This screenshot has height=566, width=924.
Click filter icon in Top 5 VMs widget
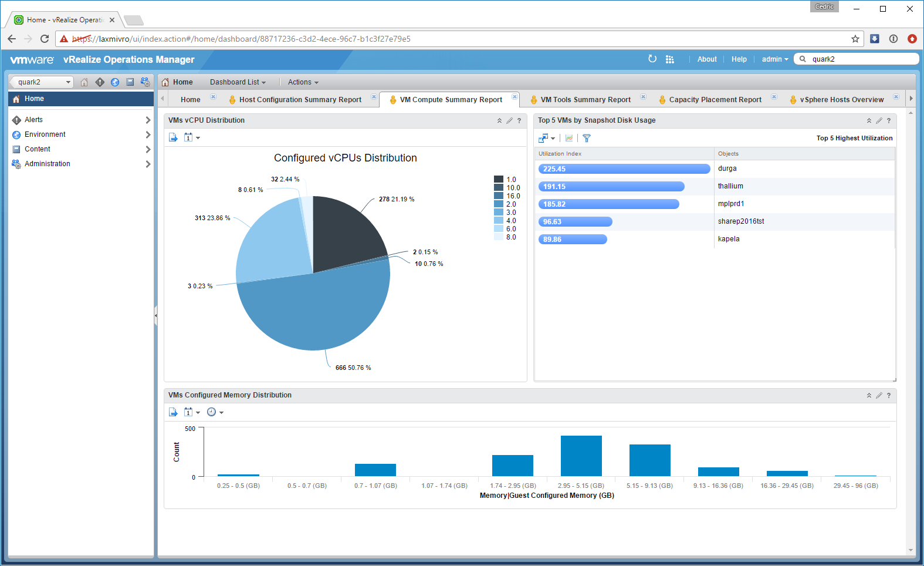tap(586, 138)
